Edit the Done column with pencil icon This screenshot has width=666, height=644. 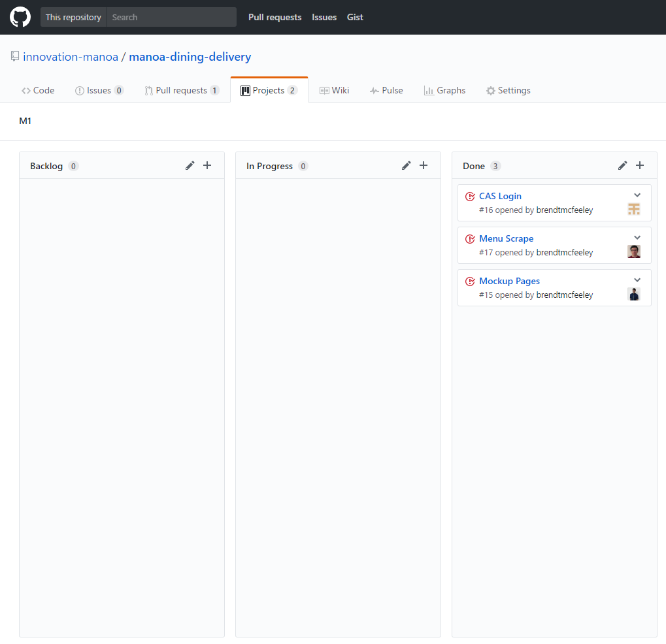pos(623,165)
